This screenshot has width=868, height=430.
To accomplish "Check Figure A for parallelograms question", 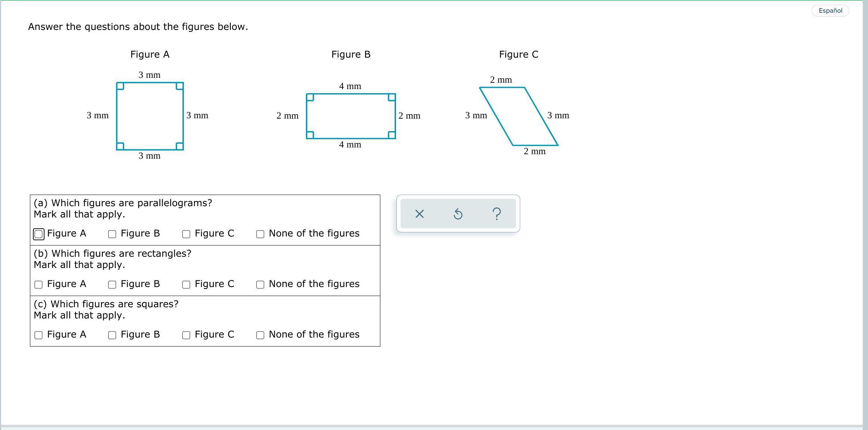I will coord(39,234).
